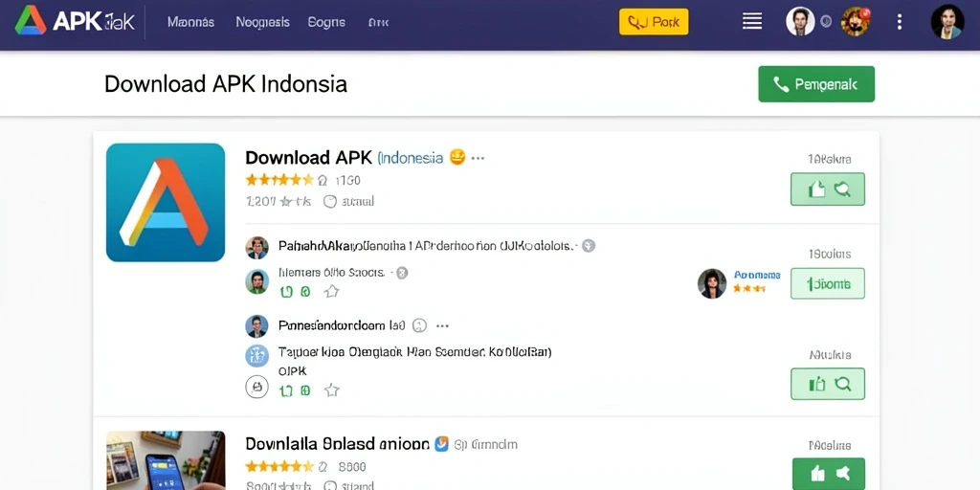Star the OIPK comment
The image size is (980, 490).
pyautogui.click(x=331, y=390)
